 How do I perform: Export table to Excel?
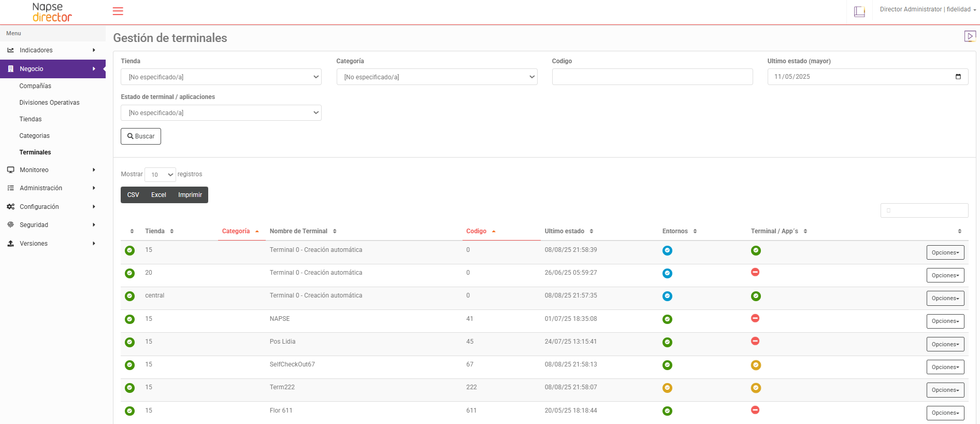click(158, 195)
